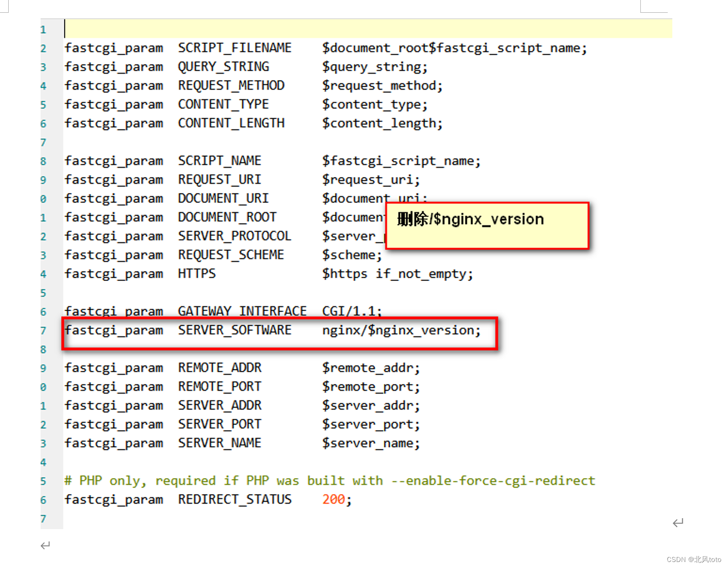The image size is (728, 567).
Task: Select the $remote_port; value
Action: coord(371,387)
